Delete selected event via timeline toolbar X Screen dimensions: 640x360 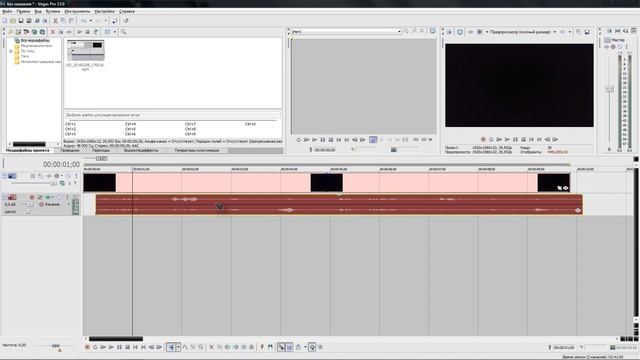(211, 347)
